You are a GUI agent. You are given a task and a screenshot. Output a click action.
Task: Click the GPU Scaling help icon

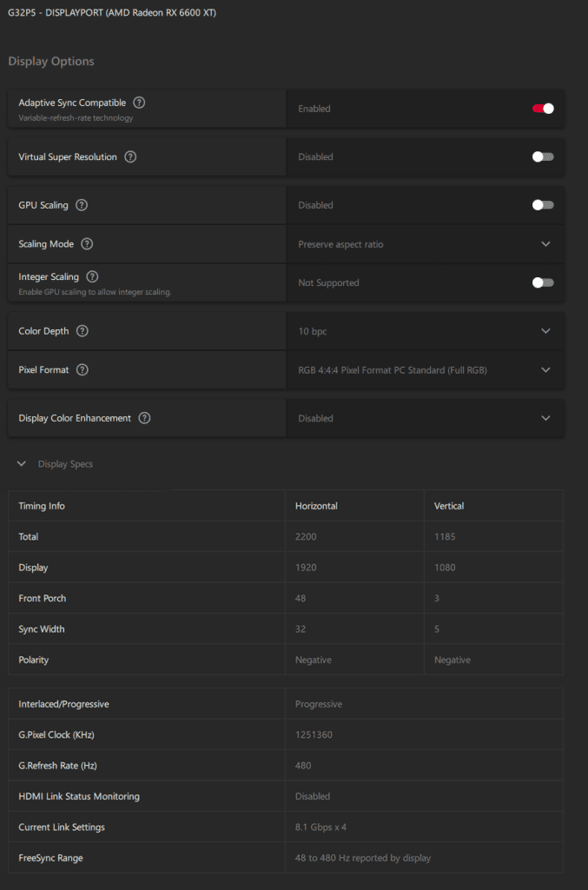point(82,205)
